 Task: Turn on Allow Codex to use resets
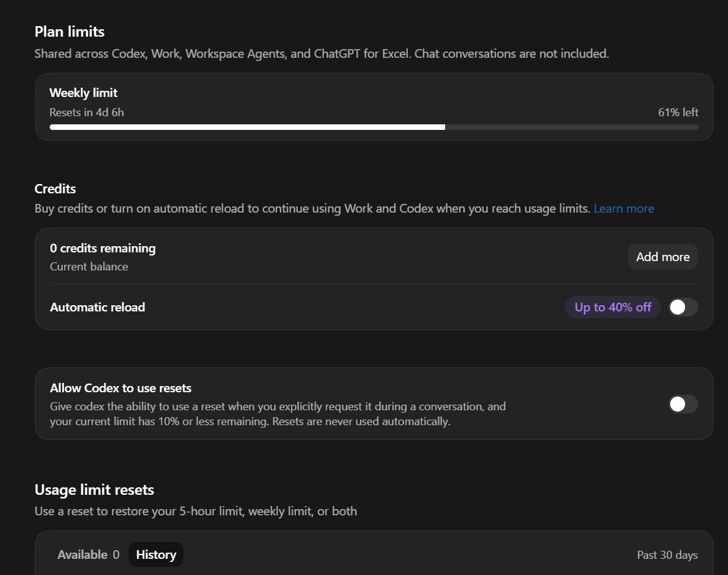(x=683, y=404)
